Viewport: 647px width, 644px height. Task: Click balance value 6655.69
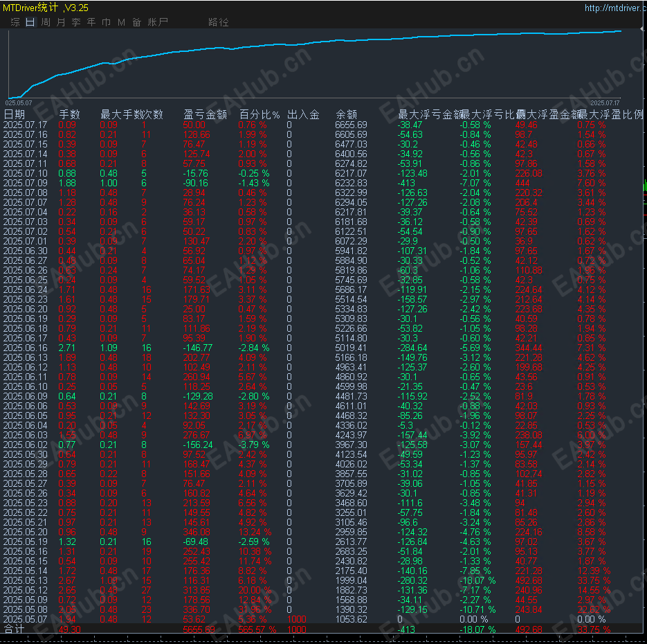pyautogui.click(x=351, y=125)
